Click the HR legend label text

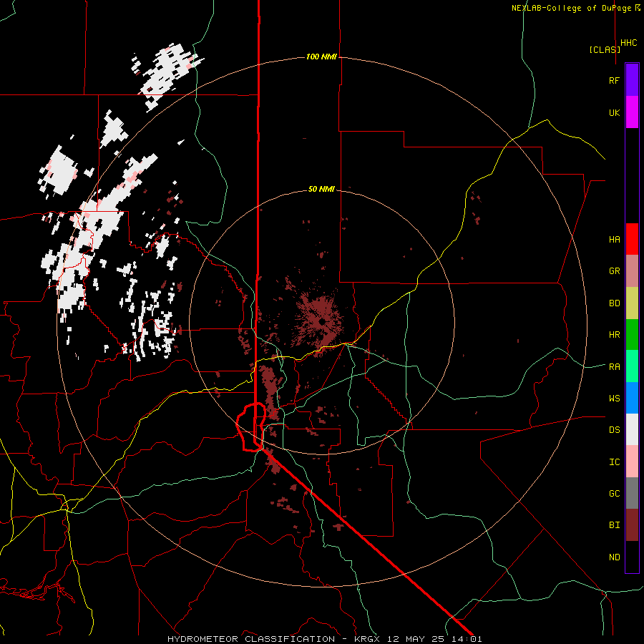coord(615,335)
